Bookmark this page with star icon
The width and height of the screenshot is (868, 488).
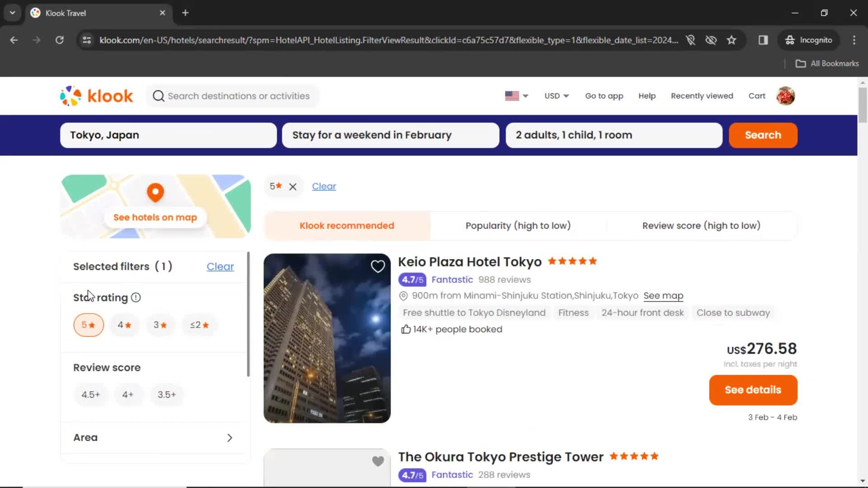[731, 40]
